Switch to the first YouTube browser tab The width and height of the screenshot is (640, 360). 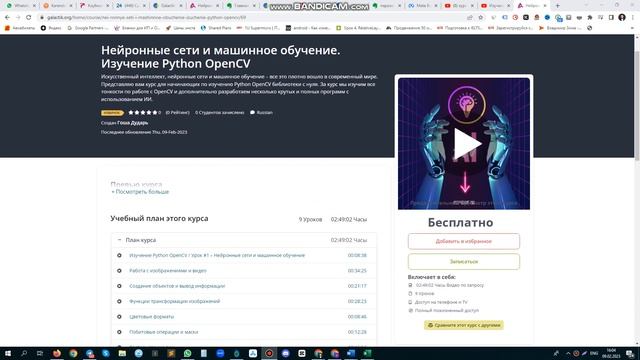point(460,6)
